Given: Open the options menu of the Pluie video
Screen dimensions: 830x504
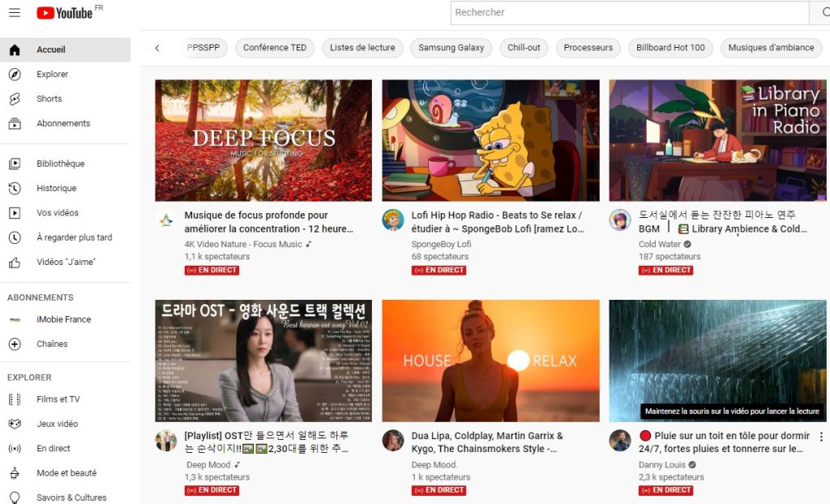Looking at the screenshot, I should [821, 437].
